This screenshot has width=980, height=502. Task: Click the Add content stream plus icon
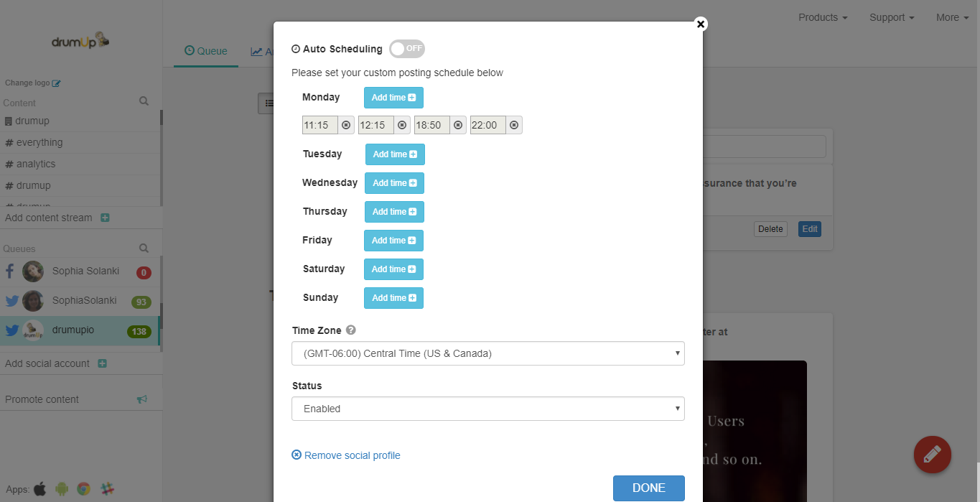point(105,218)
